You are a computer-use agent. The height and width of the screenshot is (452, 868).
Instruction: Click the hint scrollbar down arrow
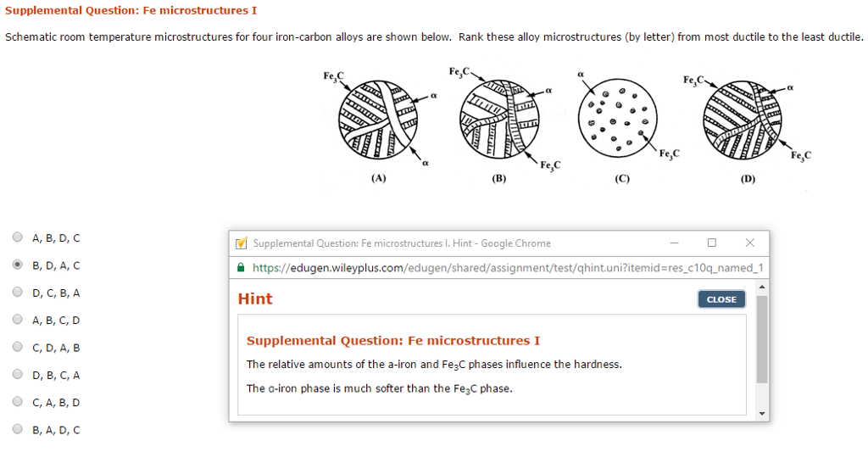pos(762,414)
